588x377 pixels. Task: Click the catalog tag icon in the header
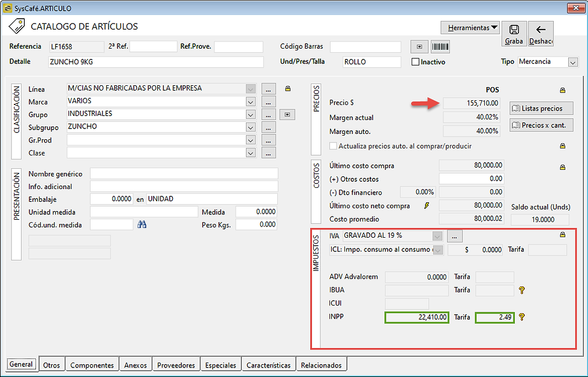pos(17,26)
